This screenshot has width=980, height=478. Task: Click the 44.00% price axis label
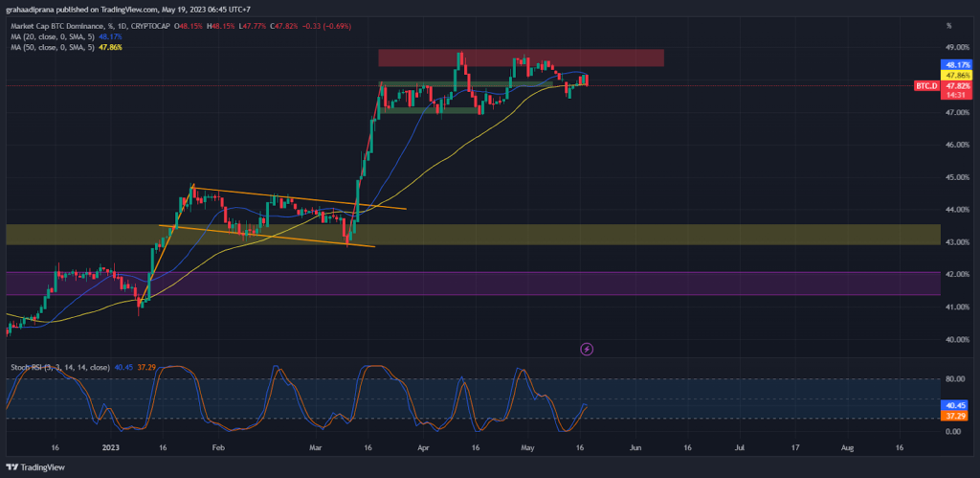click(x=957, y=210)
